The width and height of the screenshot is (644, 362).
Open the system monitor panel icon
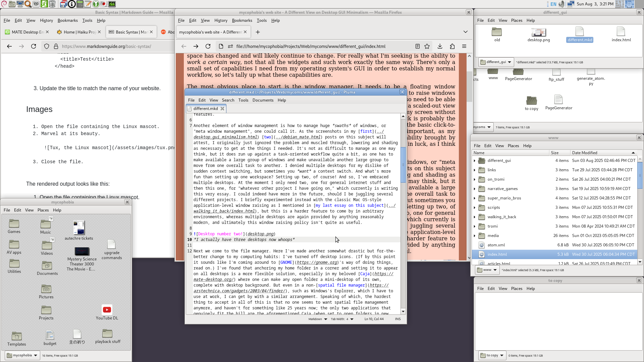point(112,4)
